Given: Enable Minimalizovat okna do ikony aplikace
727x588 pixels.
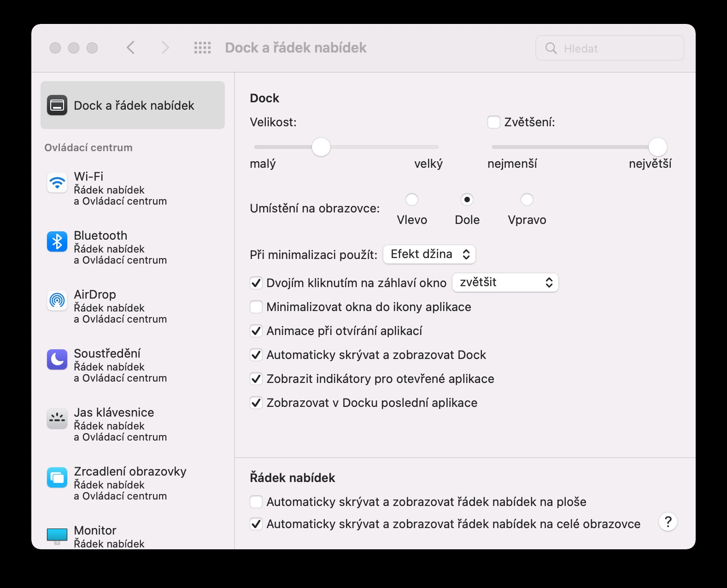Looking at the screenshot, I should click(256, 307).
